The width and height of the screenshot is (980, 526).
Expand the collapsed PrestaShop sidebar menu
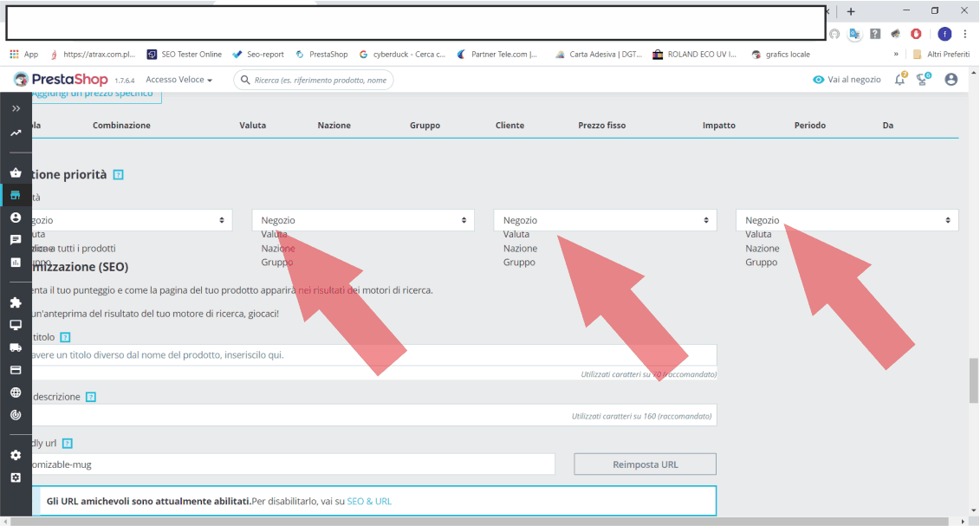click(x=16, y=108)
